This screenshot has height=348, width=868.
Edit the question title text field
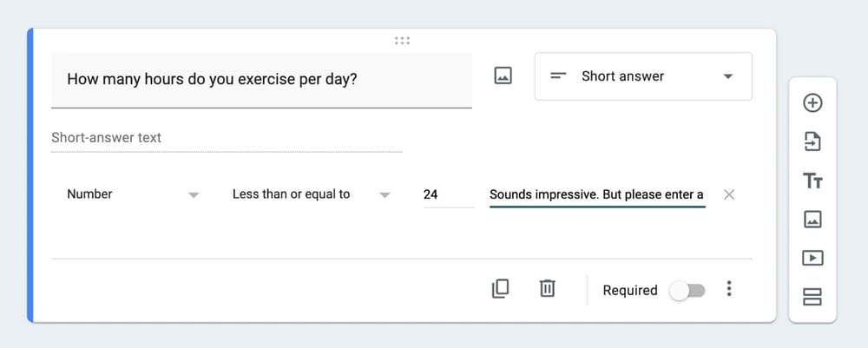pyautogui.click(x=260, y=79)
